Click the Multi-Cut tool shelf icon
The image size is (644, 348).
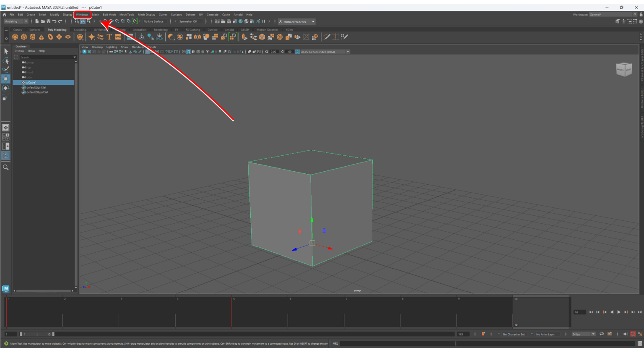tap(327, 37)
